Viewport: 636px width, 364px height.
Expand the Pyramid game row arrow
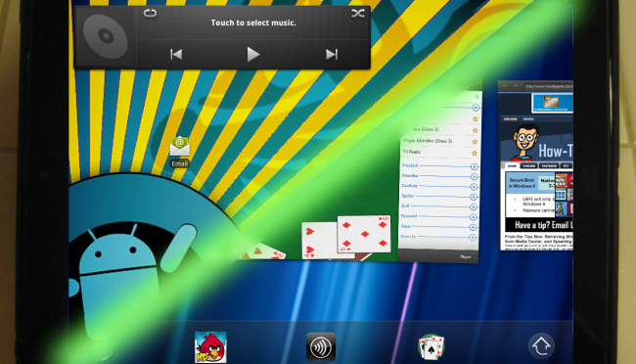click(x=474, y=217)
